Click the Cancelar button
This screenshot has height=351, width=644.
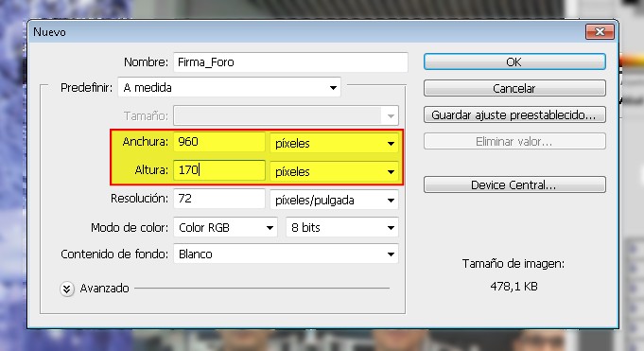pos(514,88)
